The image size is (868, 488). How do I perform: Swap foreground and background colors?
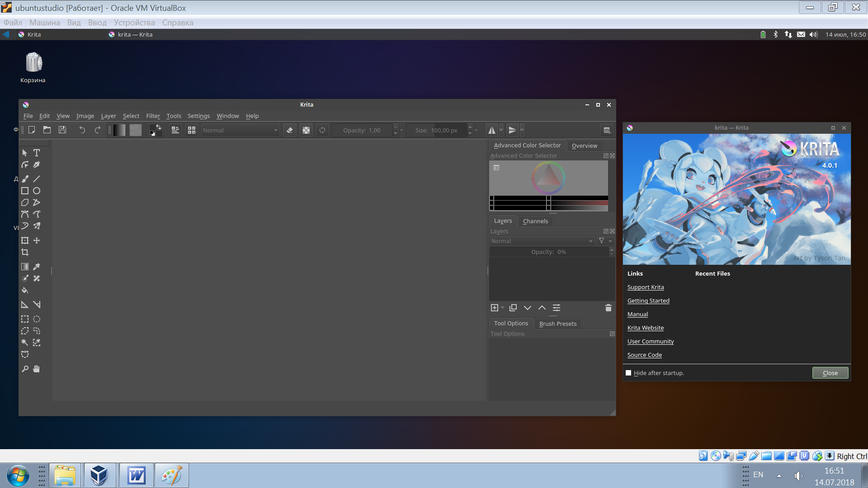(x=159, y=127)
